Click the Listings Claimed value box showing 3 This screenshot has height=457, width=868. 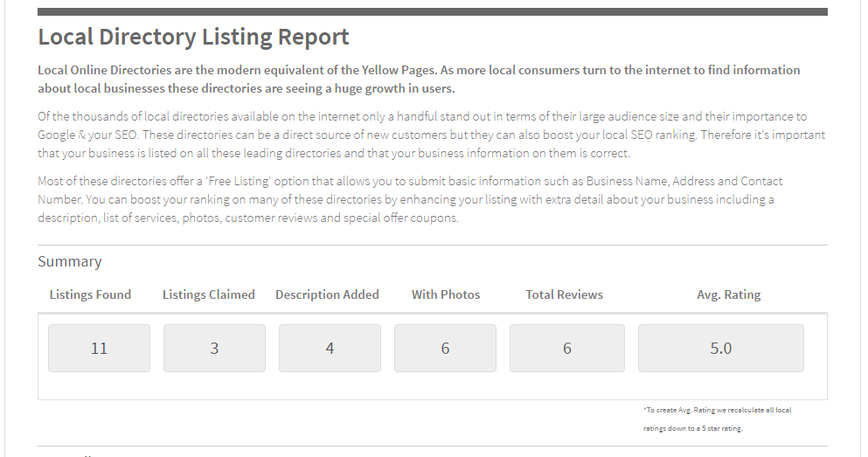pyautogui.click(x=214, y=348)
